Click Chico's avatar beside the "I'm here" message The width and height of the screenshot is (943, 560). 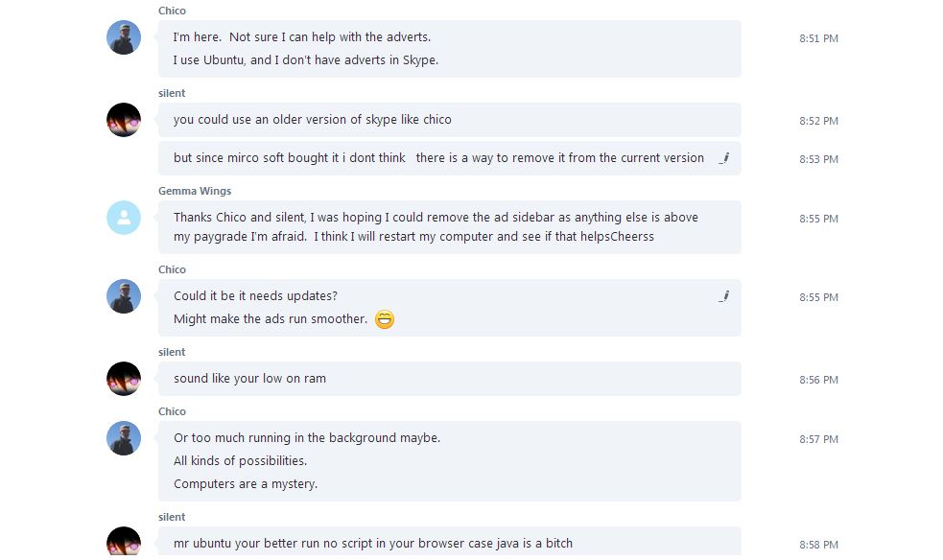pyautogui.click(x=124, y=37)
